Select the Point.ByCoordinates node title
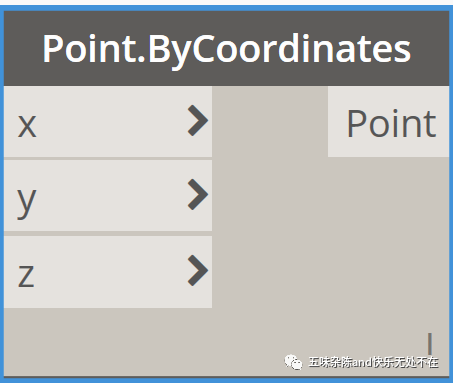Image resolution: width=453 pixels, height=383 pixels. pyautogui.click(x=226, y=49)
